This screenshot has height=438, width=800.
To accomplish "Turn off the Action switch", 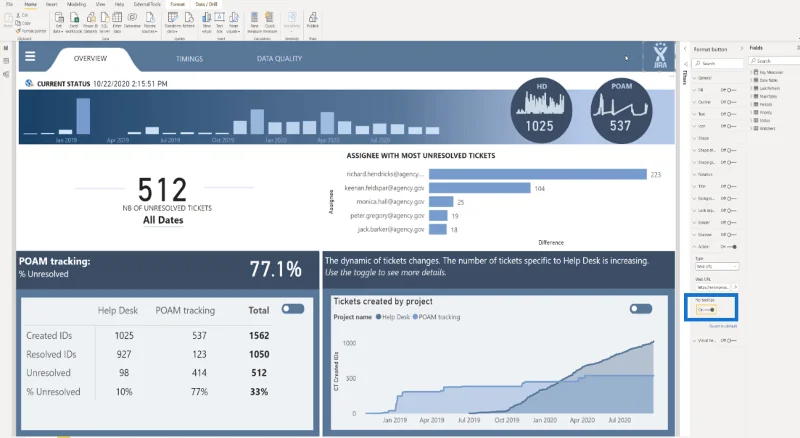I will [x=732, y=247].
